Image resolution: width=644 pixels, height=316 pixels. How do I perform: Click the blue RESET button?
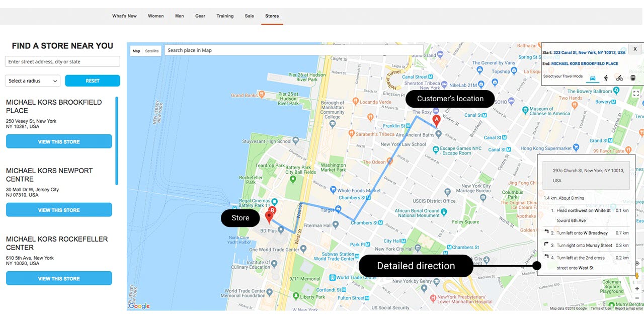pos(93,81)
